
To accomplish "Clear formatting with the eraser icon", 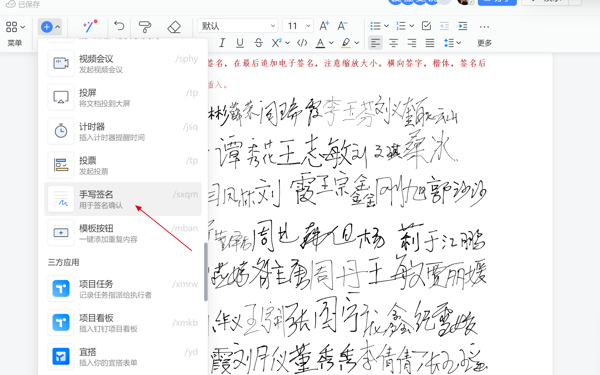I will 174,27.
